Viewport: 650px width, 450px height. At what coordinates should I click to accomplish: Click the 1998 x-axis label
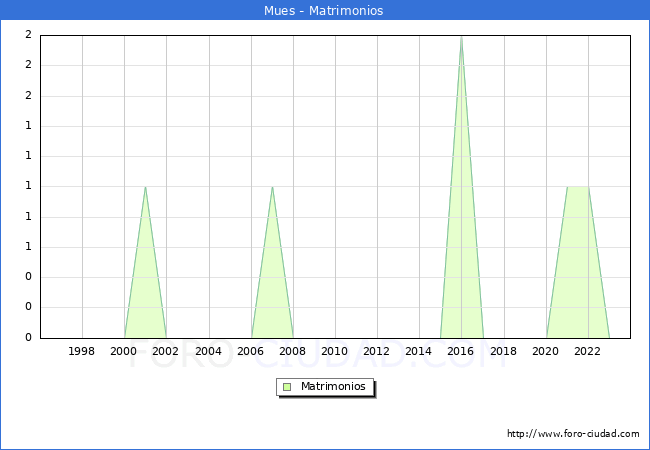[82, 351]
